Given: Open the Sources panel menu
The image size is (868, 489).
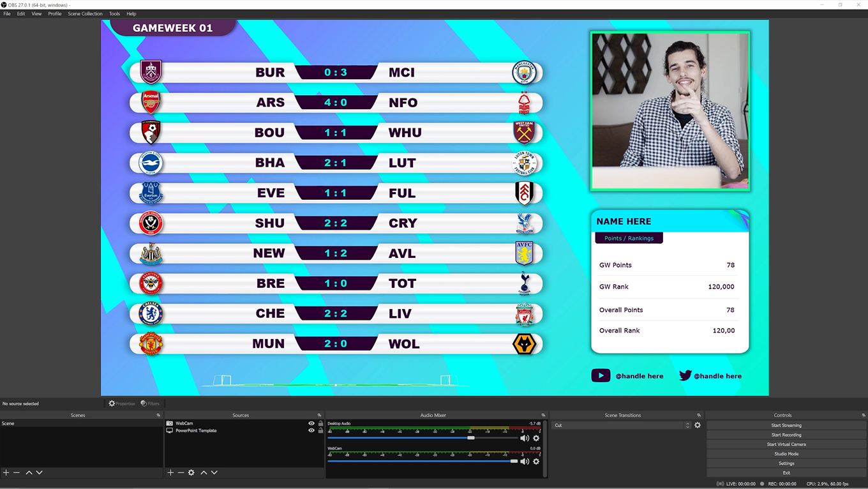Looking at the screenshot, I should point(319,415).
